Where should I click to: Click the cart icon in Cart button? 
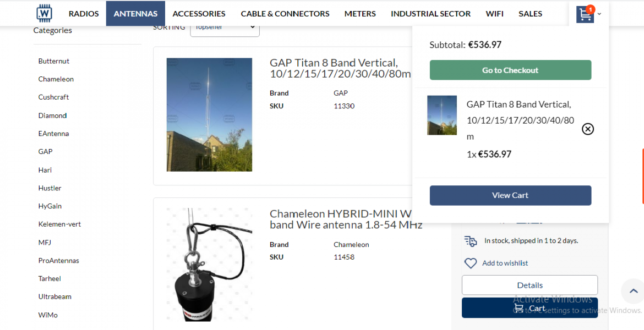coord(519,308)
